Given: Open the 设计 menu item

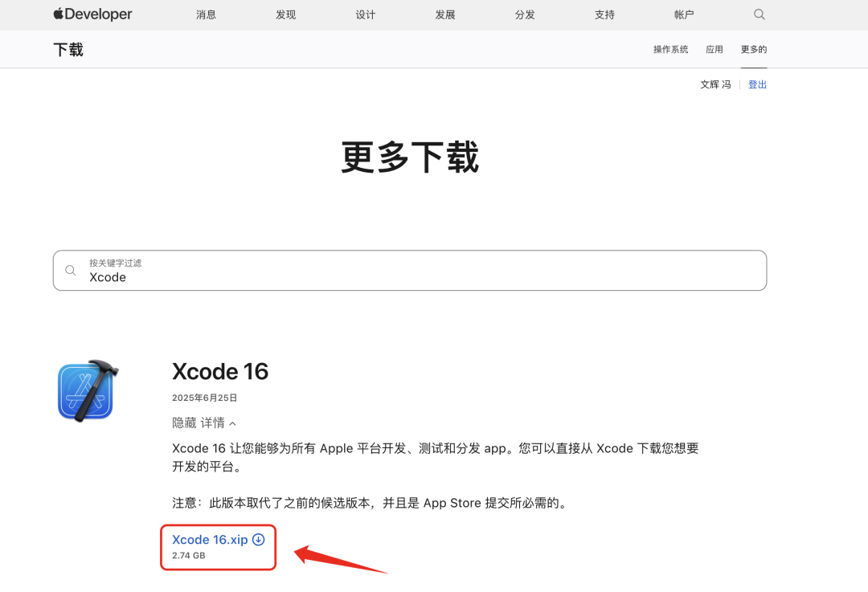Looking at the screenshot, I should pyautogui.click(x=366, y=15).
